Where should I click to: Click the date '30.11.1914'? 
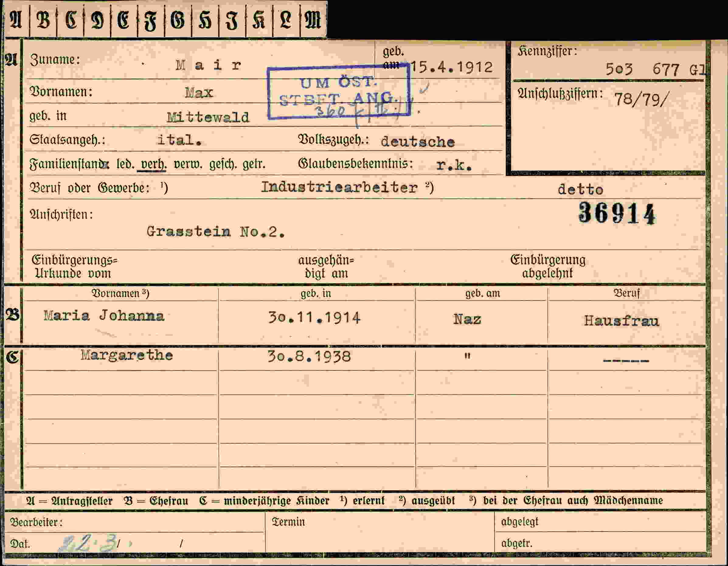click(314, 318)
